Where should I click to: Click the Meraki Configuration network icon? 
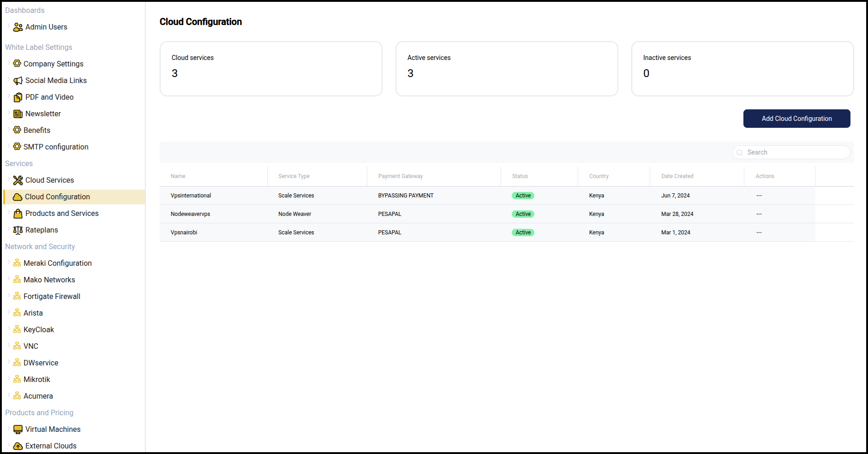17,263
